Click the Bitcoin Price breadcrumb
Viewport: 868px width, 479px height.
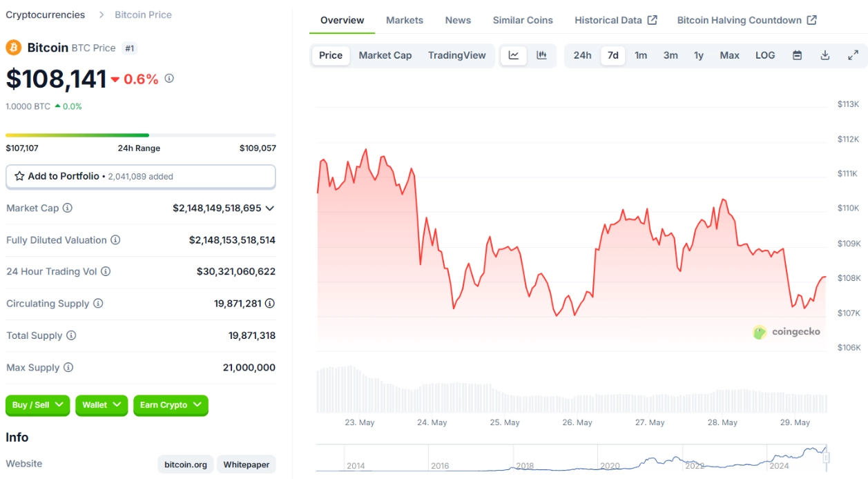click(x=144, y=14)
